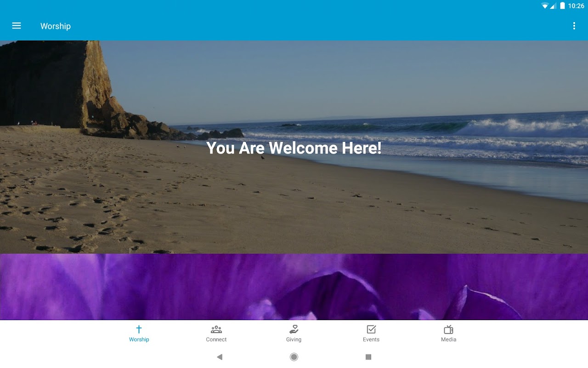Tap the You Are Welcome Here text

(x=294, y=148)
